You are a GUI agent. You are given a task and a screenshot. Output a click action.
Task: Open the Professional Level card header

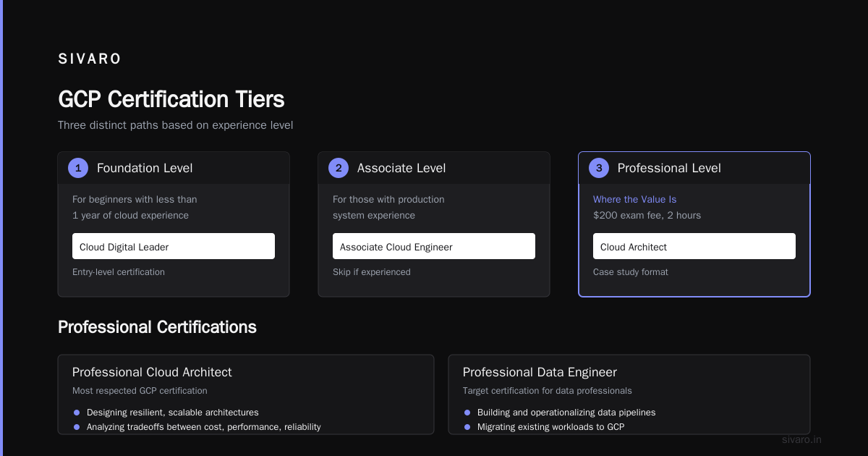[x=694, y=168]
